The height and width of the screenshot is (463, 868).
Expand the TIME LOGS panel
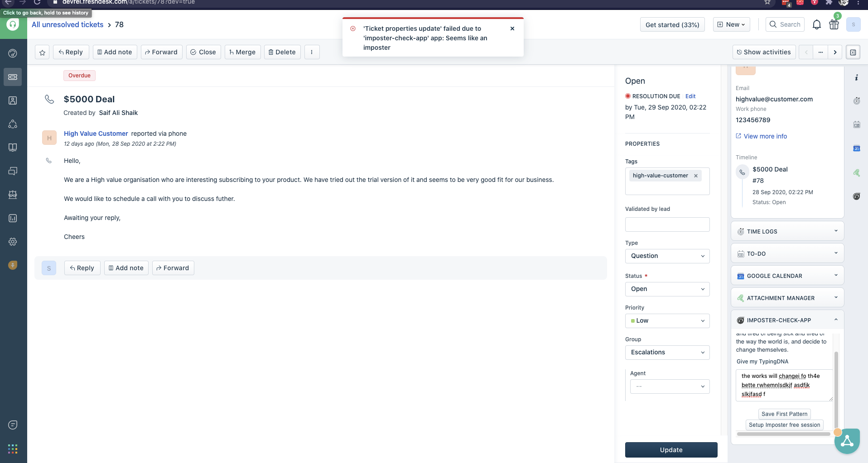click(787, 231)
